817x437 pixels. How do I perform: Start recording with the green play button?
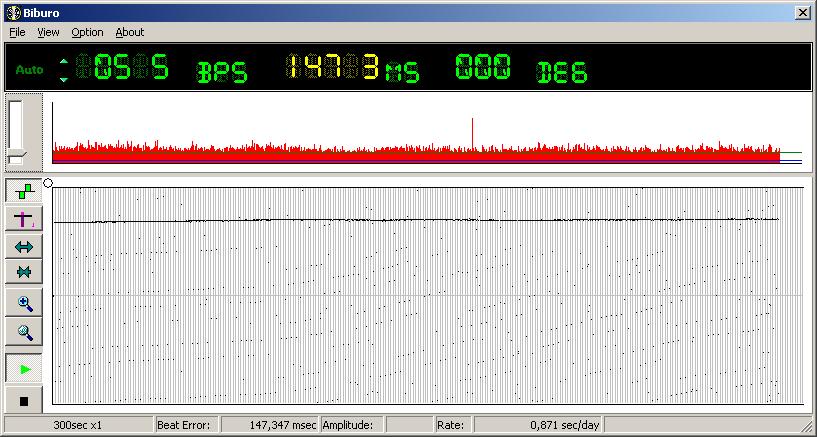(24, 369)
